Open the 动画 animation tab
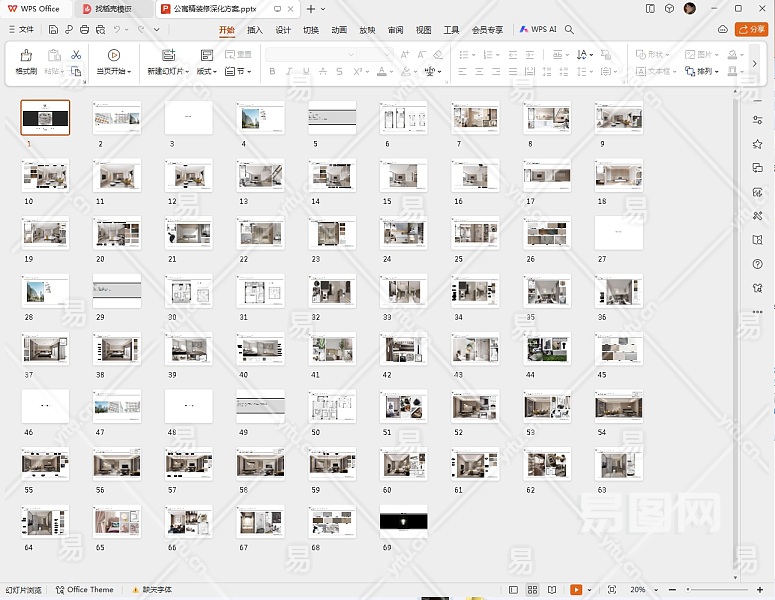The image size is (775, 600). point(339,30)
